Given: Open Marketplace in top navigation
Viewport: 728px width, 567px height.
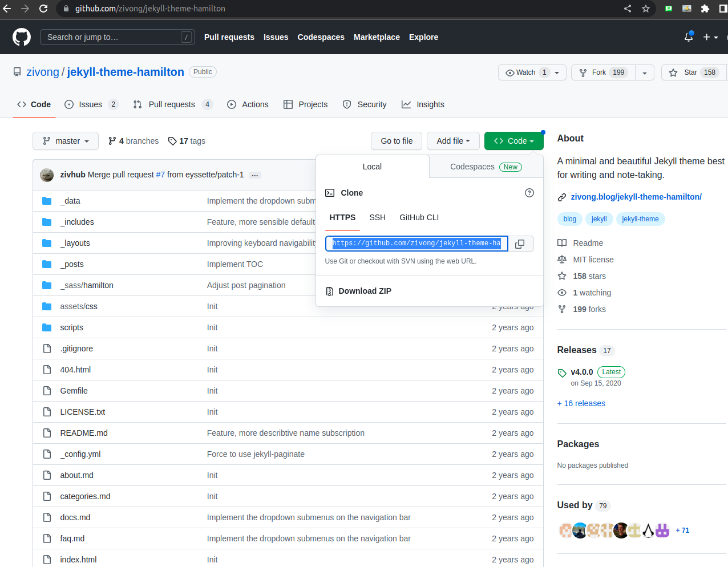Looking at the screenshot, I should pos(377,37).
